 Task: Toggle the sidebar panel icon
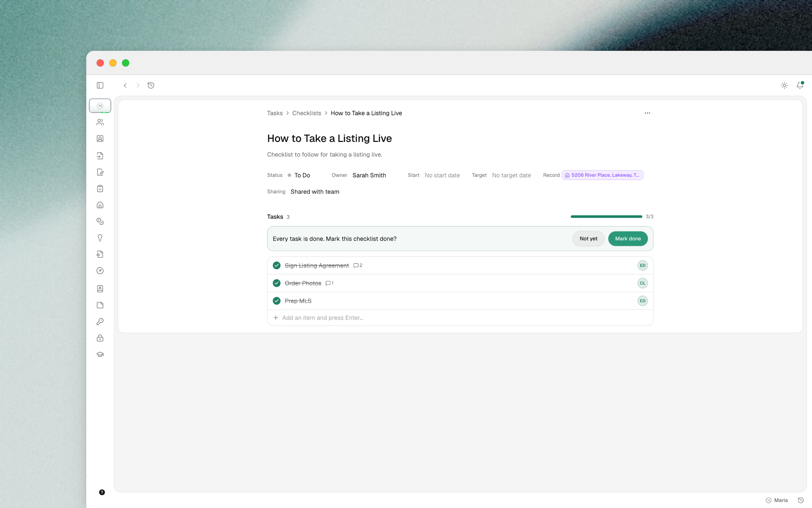(100, 85)
